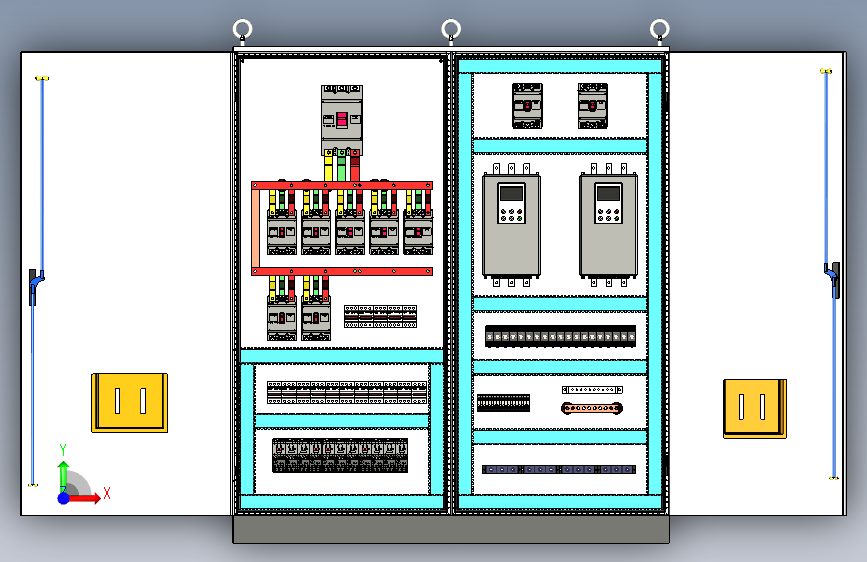Select the right door handle latch

click(x=833, y=280)
